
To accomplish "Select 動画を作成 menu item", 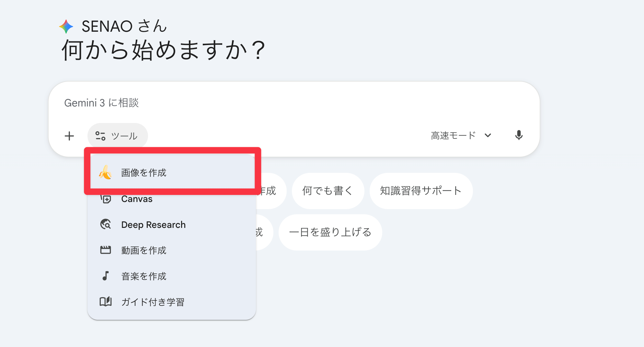I will pyautogui.click(x=144, y=250).
